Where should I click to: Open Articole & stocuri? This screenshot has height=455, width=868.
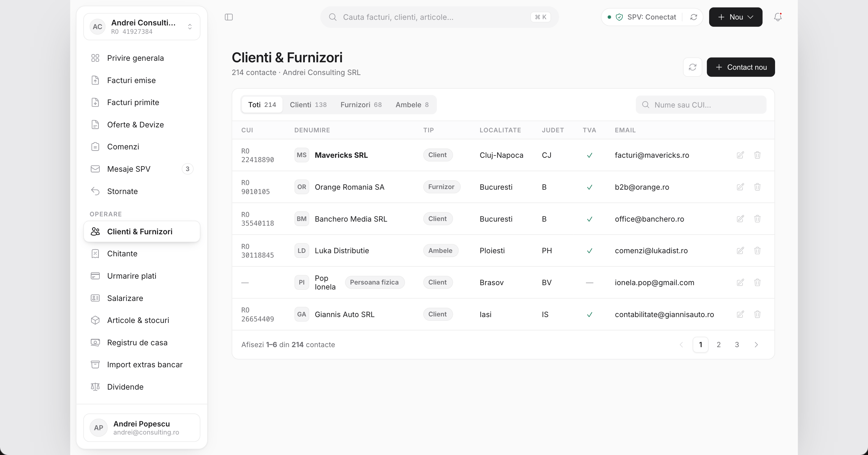tap(142, 320)
